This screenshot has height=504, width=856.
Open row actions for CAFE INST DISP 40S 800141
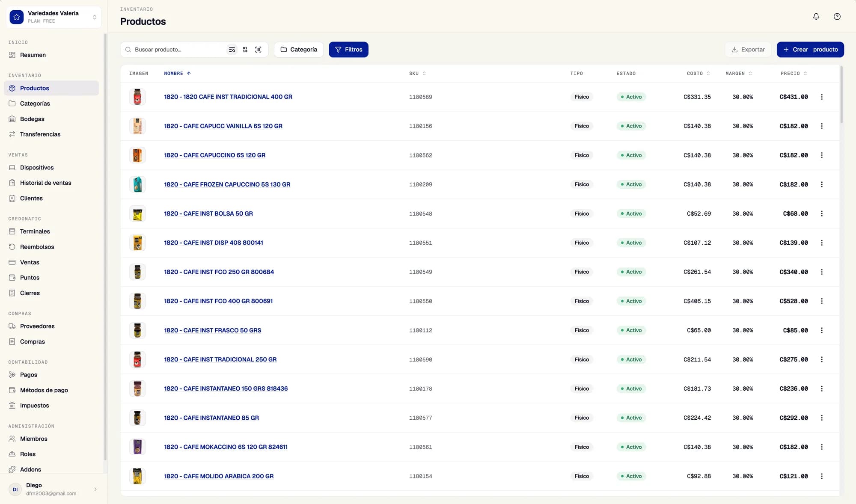[x=822, y=243]
